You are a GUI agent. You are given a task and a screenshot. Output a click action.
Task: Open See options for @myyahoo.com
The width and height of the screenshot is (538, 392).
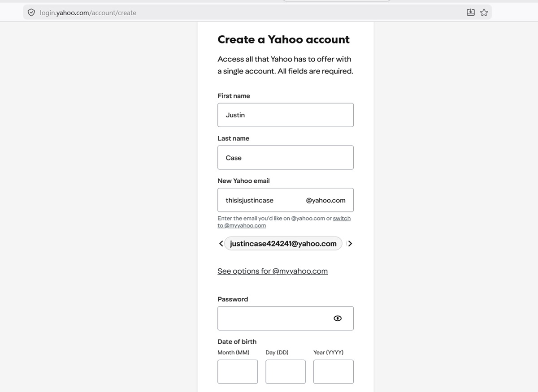(x=272, y=271)
